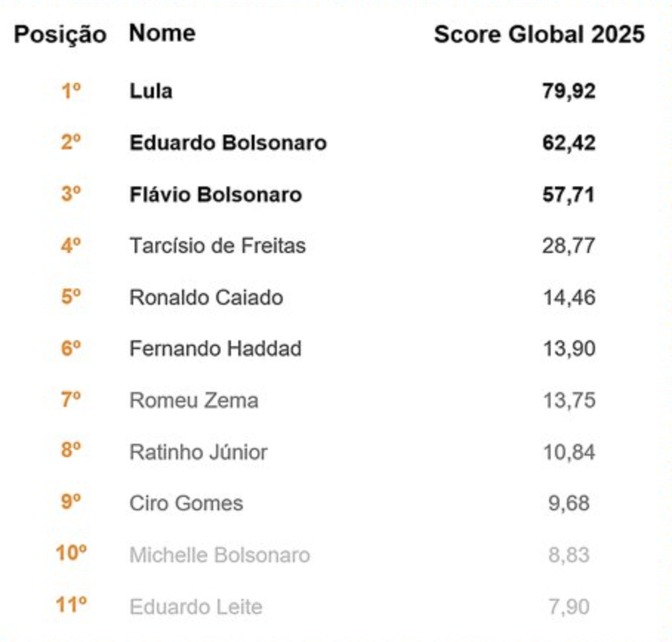
Task: Click Ronaldo Caiado's name
Action: (x=206, y=297)
